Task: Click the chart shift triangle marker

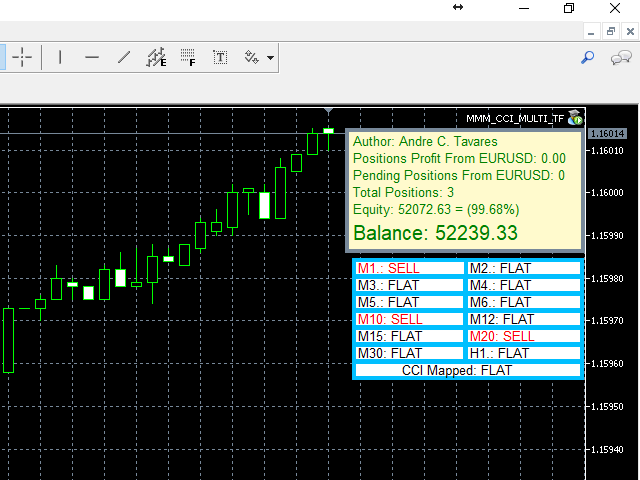Action: [329, 111]
